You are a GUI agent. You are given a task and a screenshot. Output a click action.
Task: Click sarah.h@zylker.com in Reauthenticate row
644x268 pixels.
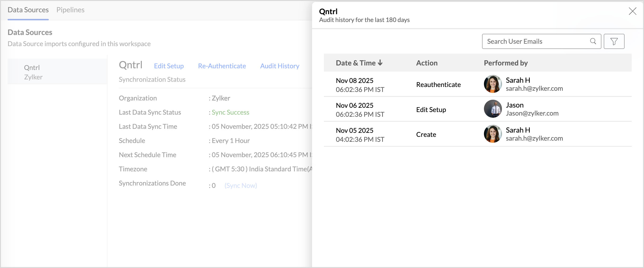pyautogui.click(x=534, y=88)
